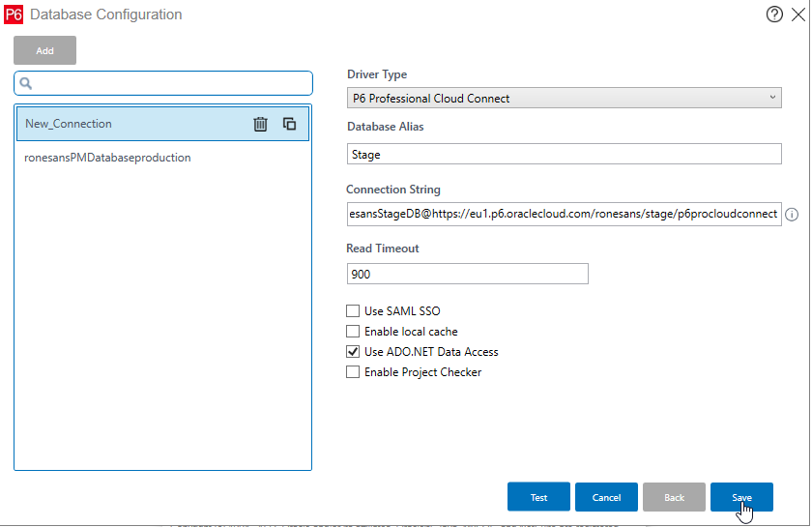
Task: Delete the New_Connection entry with trash icon
Action: [x=260, y=124]
